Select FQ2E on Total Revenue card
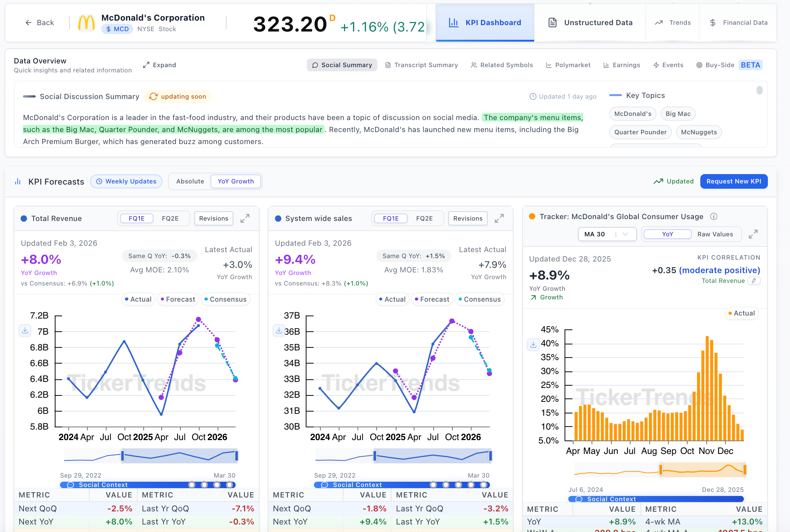Screen dimensions: 790x532 tap(170, 218)
